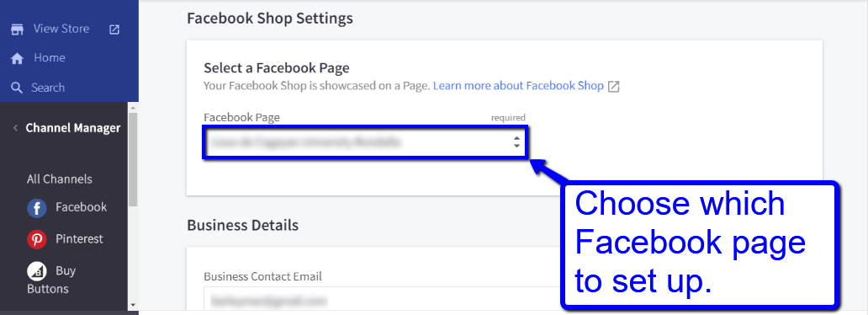868x315 pixels.
Task: Open the Facebook Page dropdown
Action: coord(365,142)
